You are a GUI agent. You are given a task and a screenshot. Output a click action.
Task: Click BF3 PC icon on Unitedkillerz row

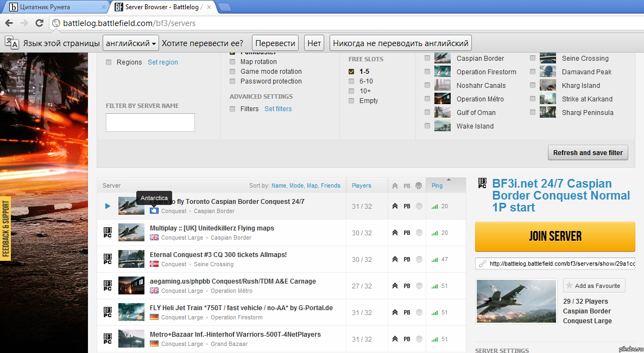(x=108, y=233)
